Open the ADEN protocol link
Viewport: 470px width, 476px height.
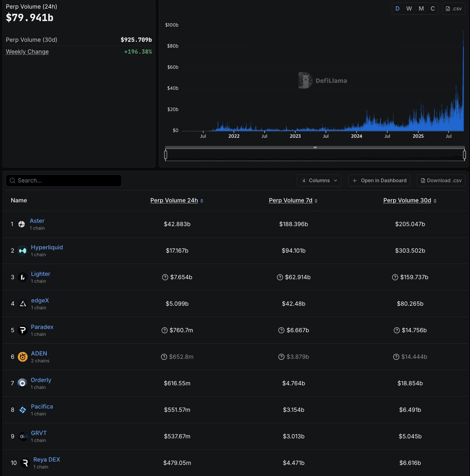(x=39, y=353)
